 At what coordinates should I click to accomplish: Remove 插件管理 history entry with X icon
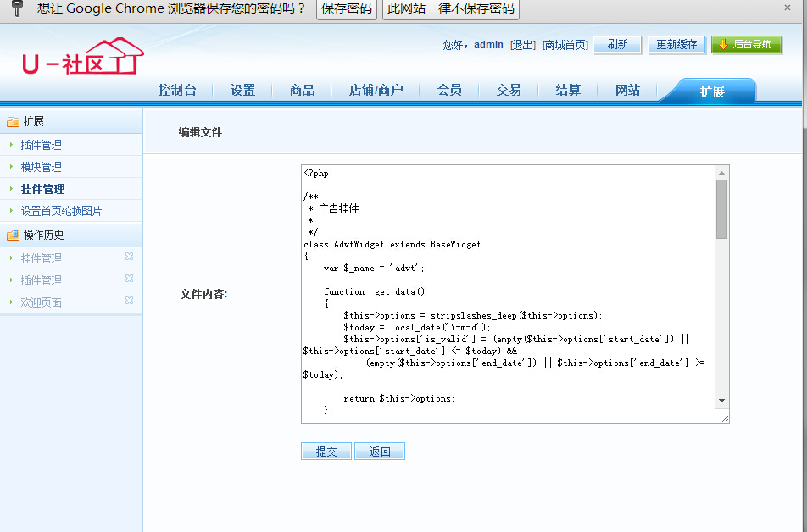[x=129, y=279]
